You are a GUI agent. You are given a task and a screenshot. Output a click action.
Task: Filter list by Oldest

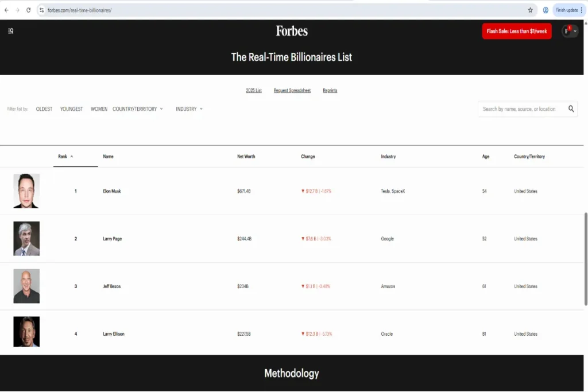44,108
